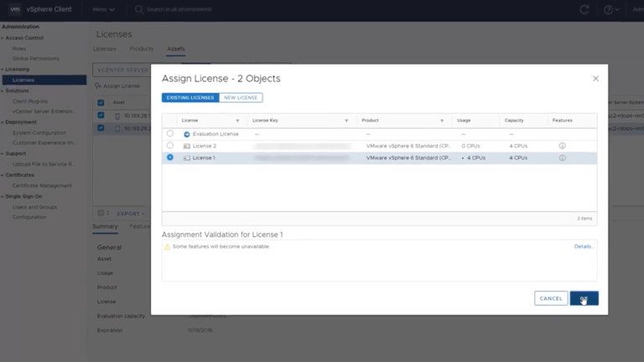Click the License 2 product cell

click(408, 146)
